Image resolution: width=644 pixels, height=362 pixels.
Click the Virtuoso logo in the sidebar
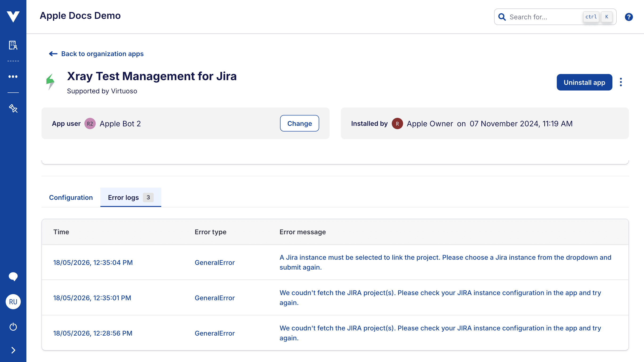click(x=13, y=16)
